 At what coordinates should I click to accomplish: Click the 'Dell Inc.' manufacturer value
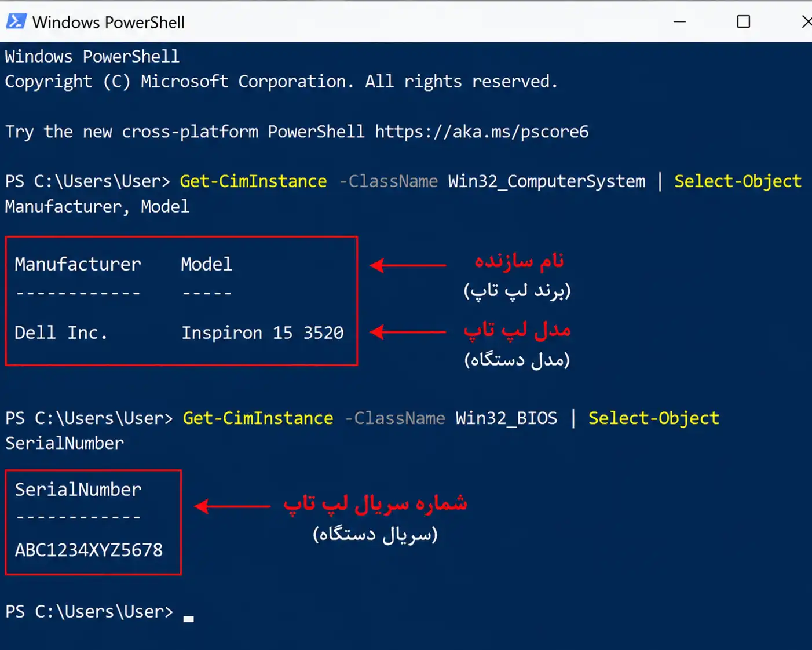tap(61, 333)
